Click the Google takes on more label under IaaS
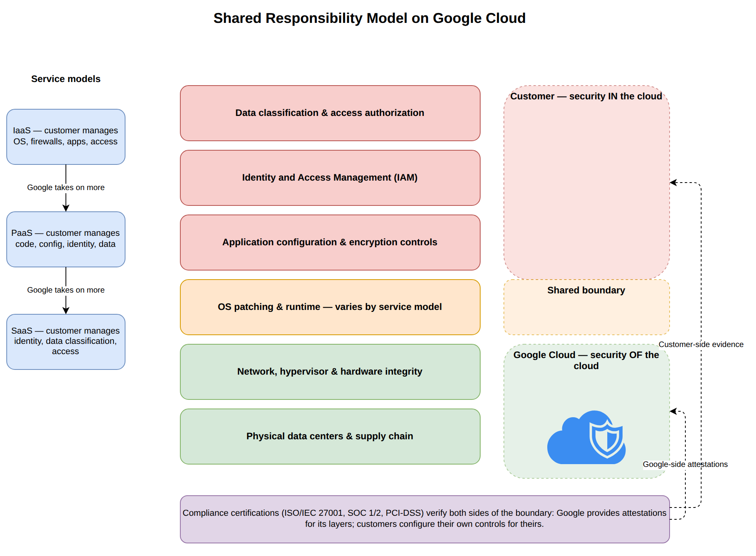This screenshot has width=756, height=556. click(x=66, y=187)
